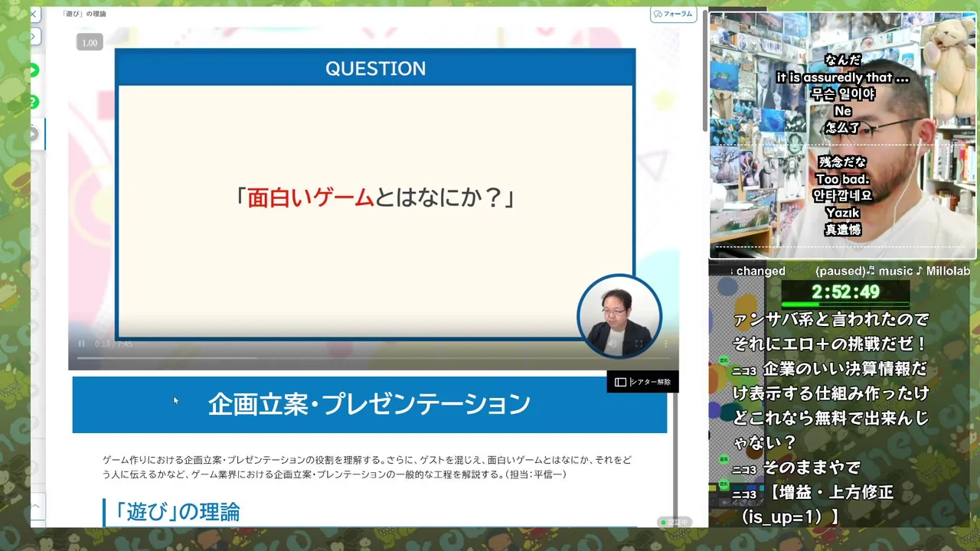
Task: Click the 2:52:49 stream timer
Action: click(x=845, y=292)
